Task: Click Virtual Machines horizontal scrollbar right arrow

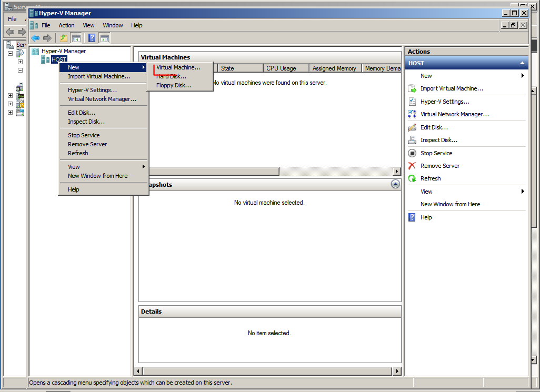Action: (397, 172)
